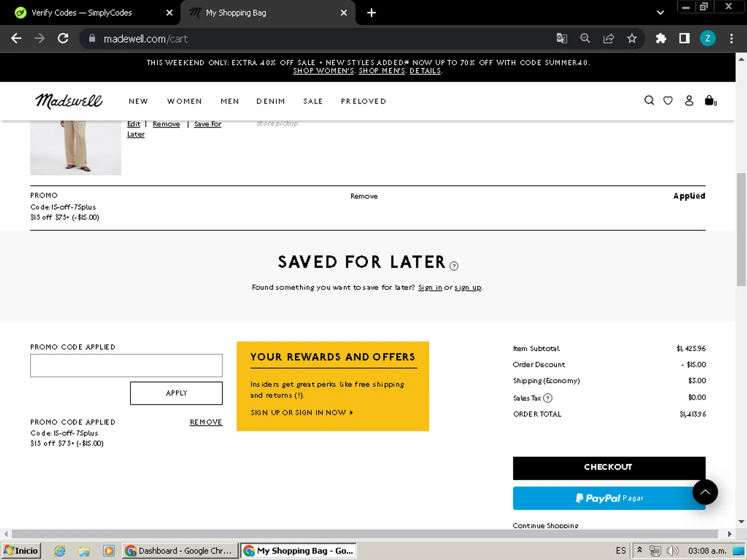Click the zoom magnifier icon in address bar
The width and height of the screenshot is (747, 560).
point(585,38)
